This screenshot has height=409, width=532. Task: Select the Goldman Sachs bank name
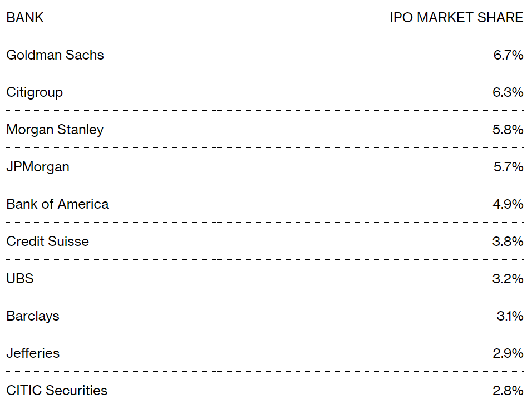55,55
